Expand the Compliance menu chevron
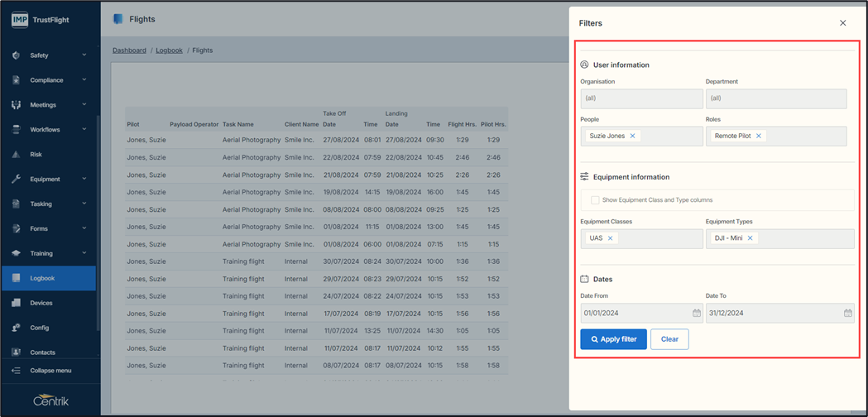 point(84,80)
